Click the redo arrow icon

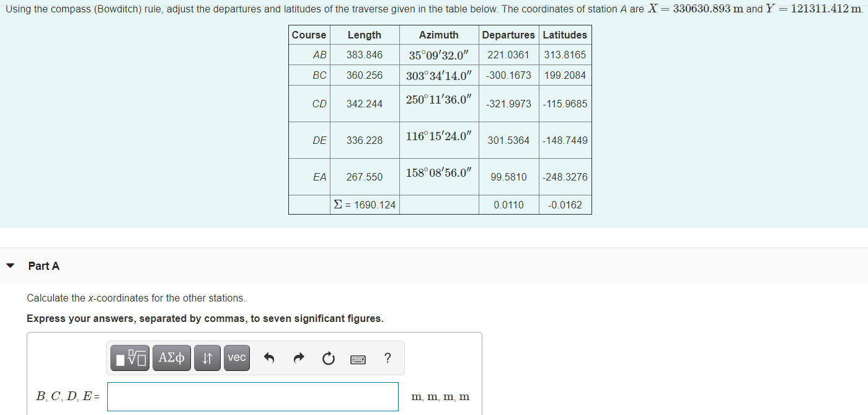click(299, 358)
